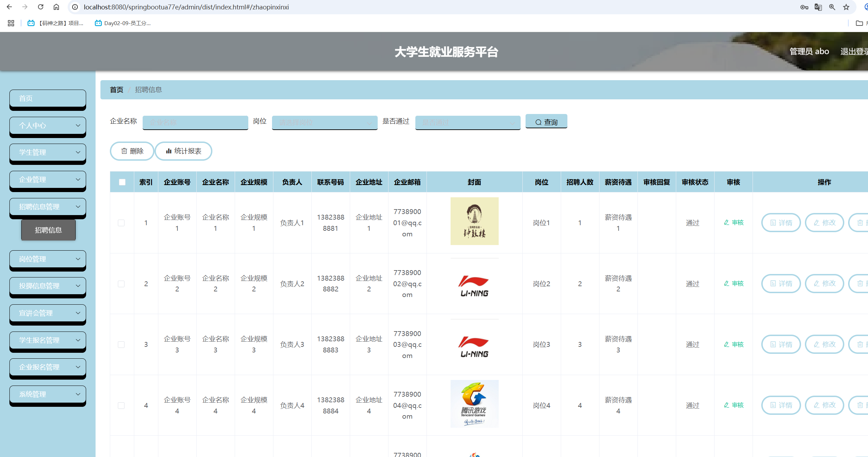The height and width of the screenshot is (457, 868).
Task: Click 修改 for 岗位2 row
Action: tap(824, 283)
